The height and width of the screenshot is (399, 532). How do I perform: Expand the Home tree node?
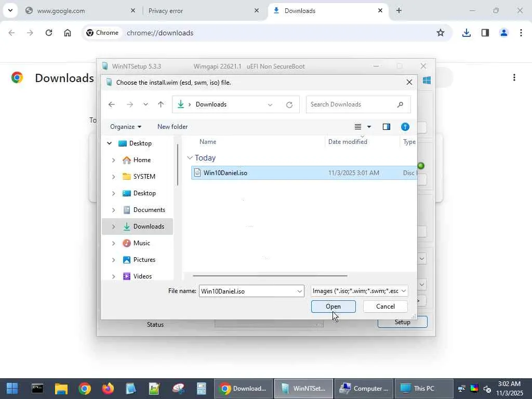[x=113, y=160]
